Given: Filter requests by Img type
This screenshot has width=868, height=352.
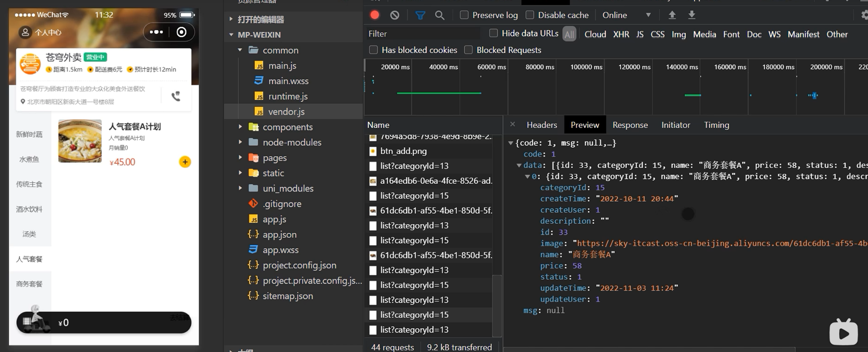Looking at the screenshot, I should pos(679,34).
